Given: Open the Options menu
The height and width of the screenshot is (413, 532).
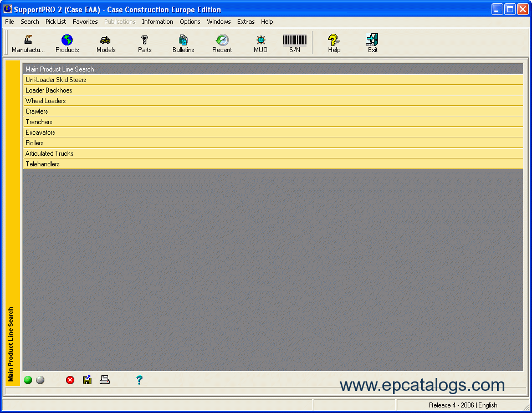Looking at the screenshot, I should click(190, 22).
